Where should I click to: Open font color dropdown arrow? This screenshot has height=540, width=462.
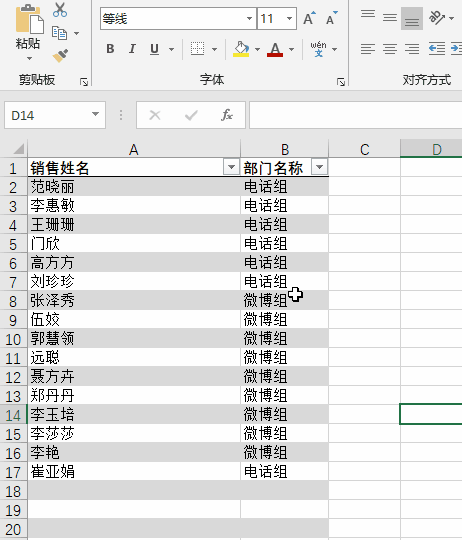tap(292, 50)
